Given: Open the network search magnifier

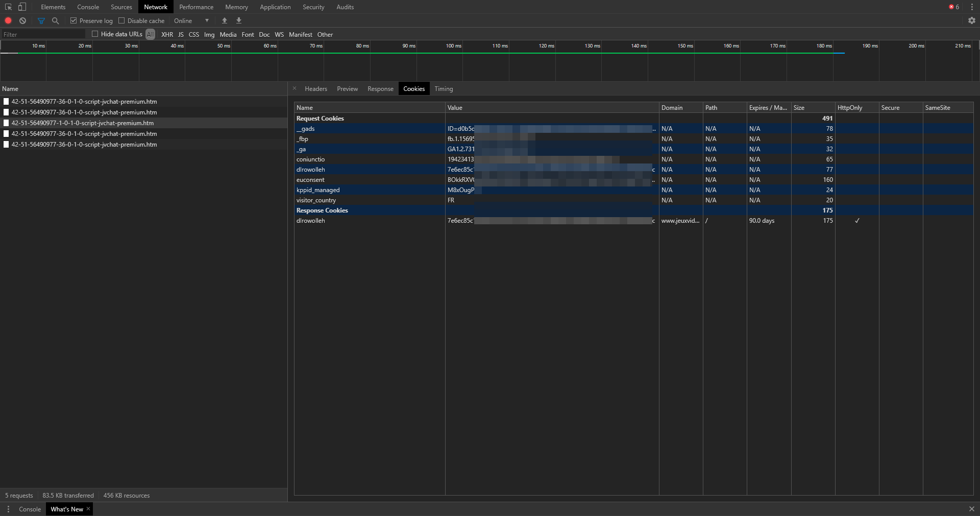Looking at the screenshot, I should click(x=56, y=21).
